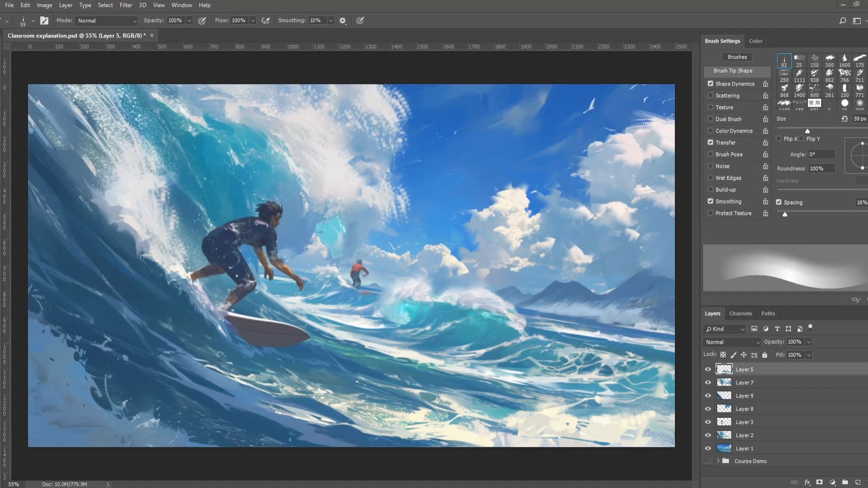868x488 pixels.
Task: Uncheck the Spacing checkbox
Action: (x=778, y=202)
